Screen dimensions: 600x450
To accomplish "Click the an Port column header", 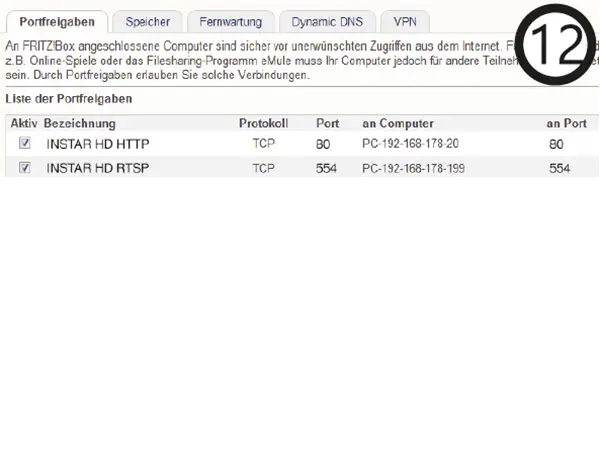I will point(566,123).
